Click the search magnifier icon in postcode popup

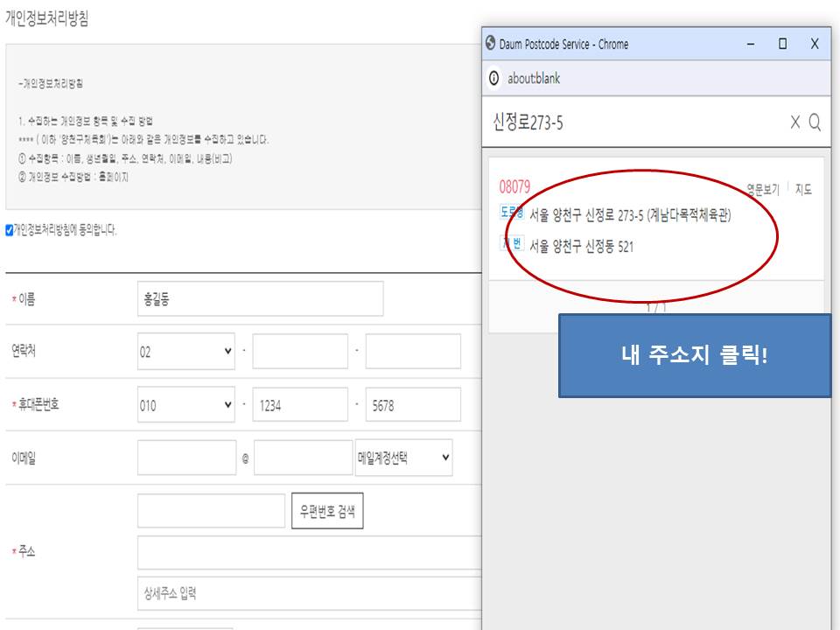[x=815, y=122]
